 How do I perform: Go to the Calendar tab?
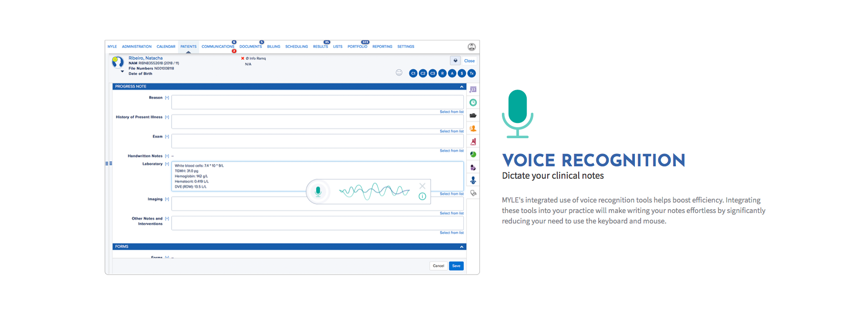click(166, 47)
